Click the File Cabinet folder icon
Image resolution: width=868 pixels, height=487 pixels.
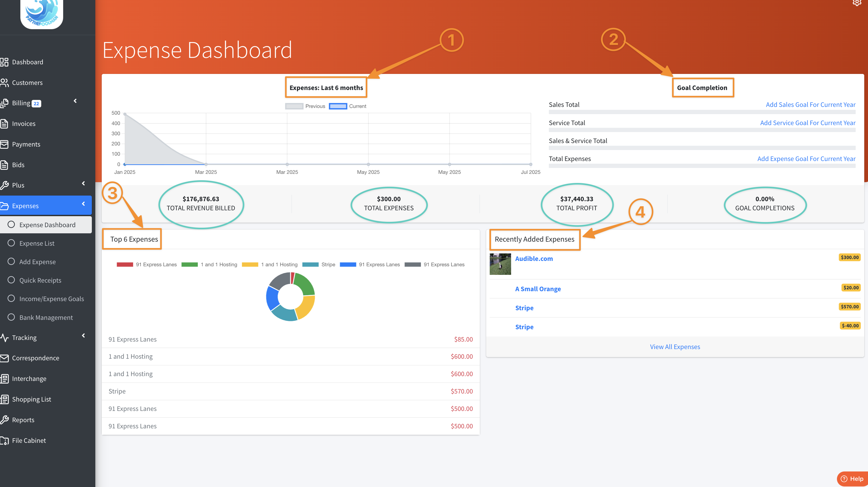pos(4,440)
